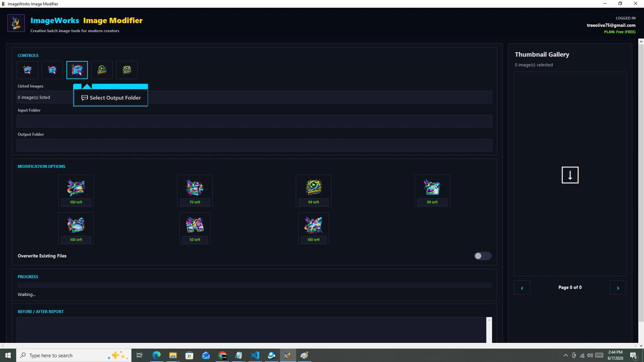Go to previous gallery page

pyautogui.click(x=522, y=288)
